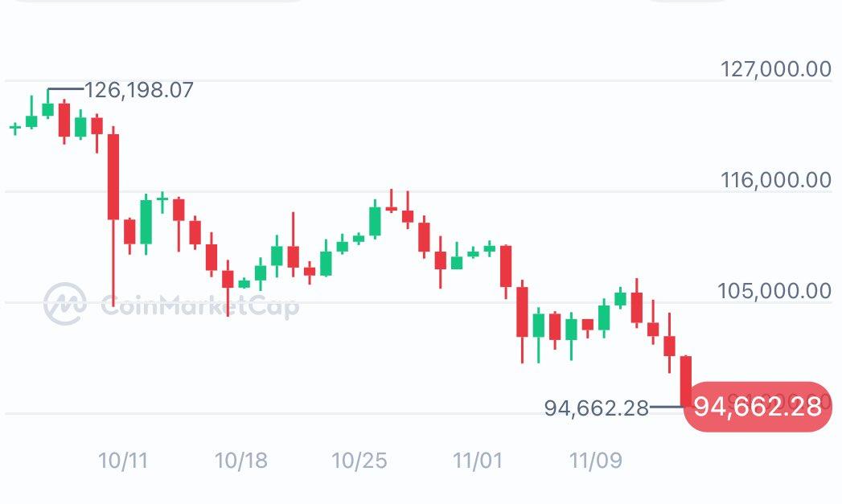Click the 126,198.07 high price label
This screenshot has width=842, height=504.
pos(139,89)
